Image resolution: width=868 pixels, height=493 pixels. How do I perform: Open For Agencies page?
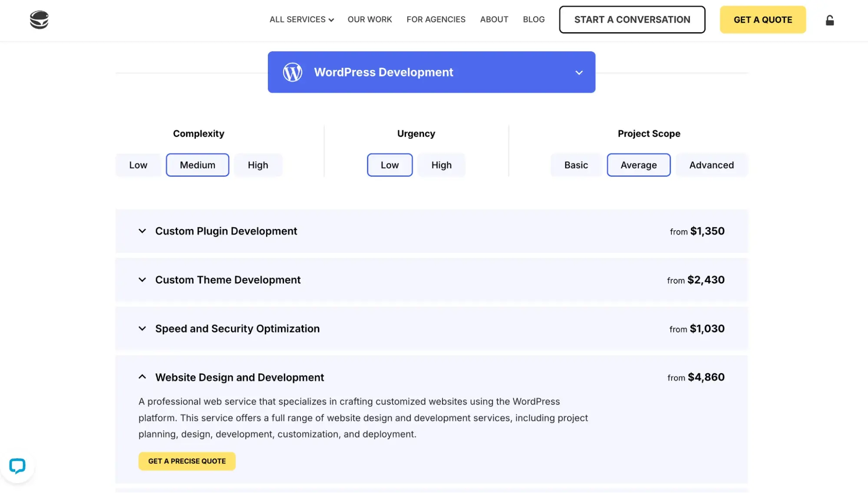click(x=436, y=20)
